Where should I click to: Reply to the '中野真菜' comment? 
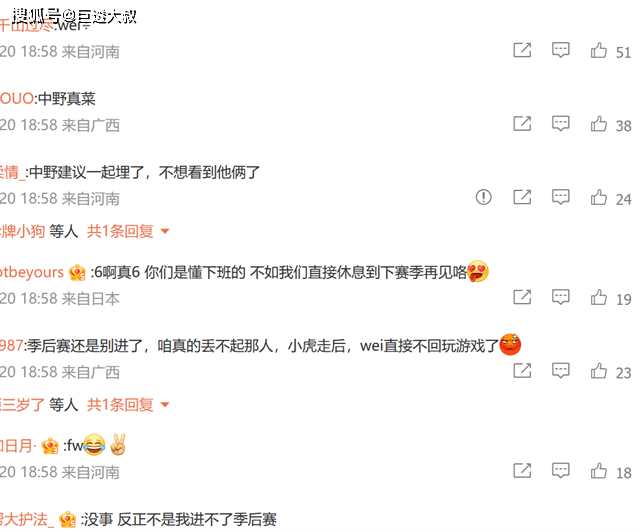point(561,124)
